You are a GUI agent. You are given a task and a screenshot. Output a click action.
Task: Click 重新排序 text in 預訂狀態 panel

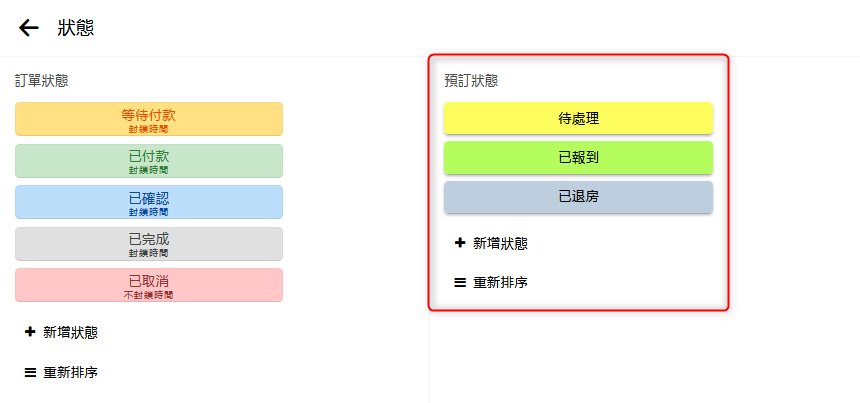[x=500, y=283]
